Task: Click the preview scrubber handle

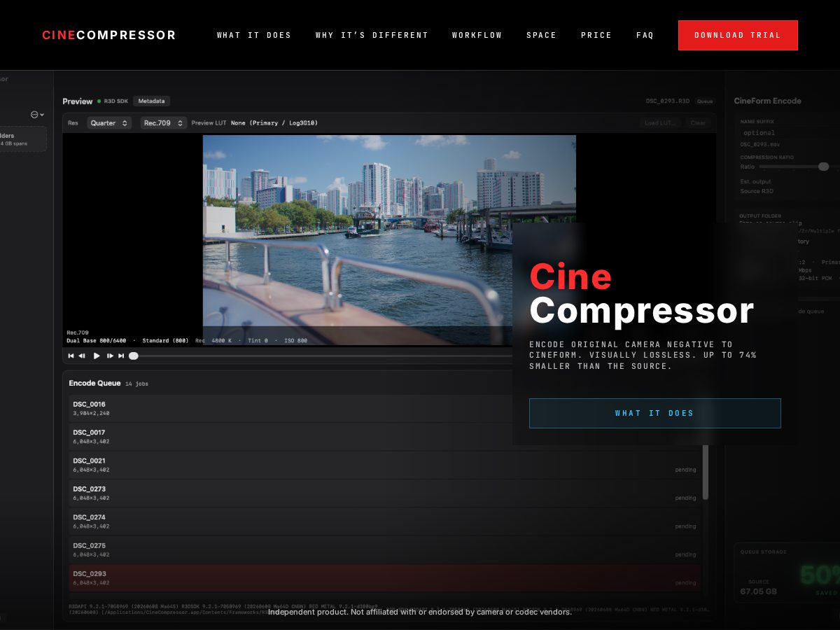Action: click(134, 356)
